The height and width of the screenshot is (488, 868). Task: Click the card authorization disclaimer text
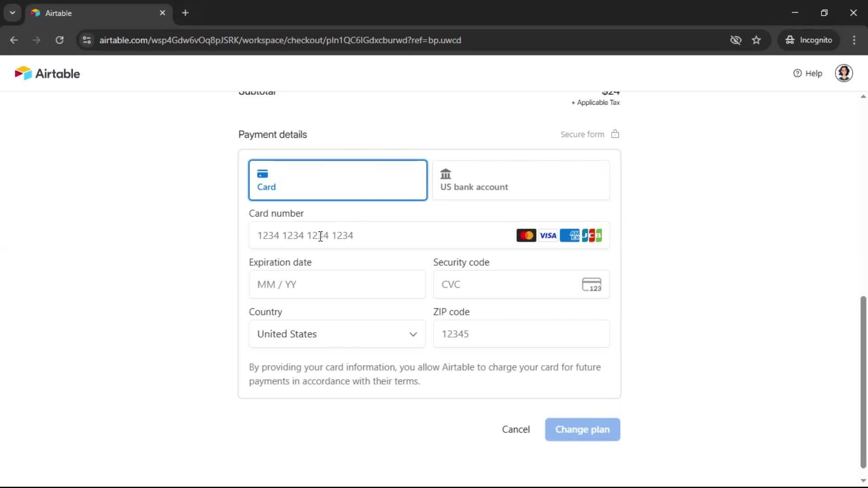(x=425, y=374)
